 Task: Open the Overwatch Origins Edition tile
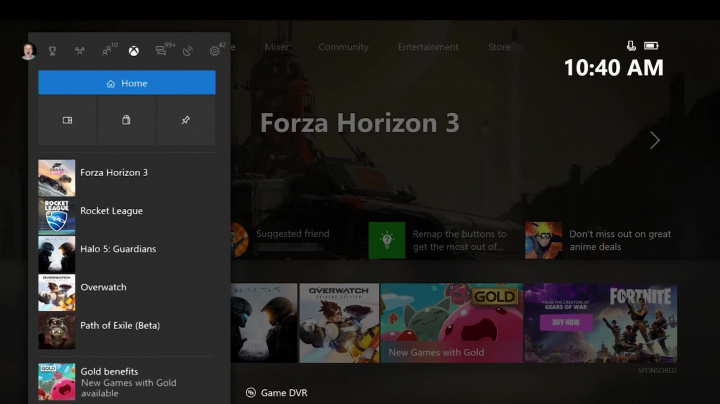coord(339,323)
